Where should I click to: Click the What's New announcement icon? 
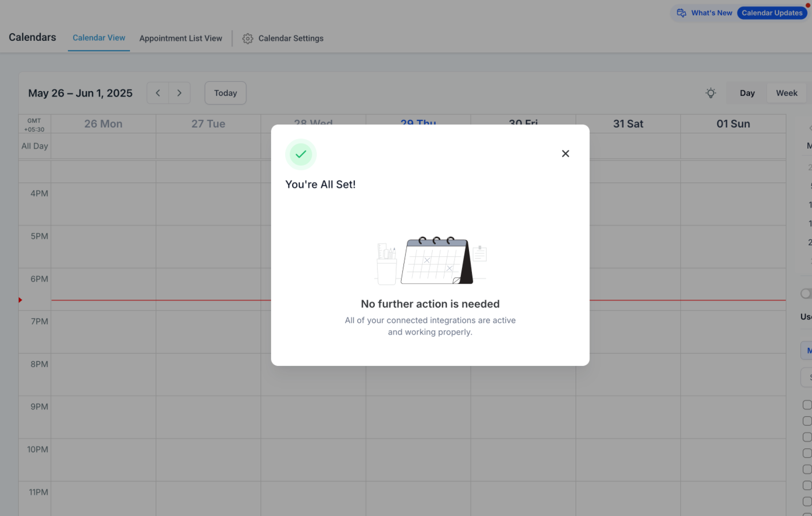click(x=681, y=13)
